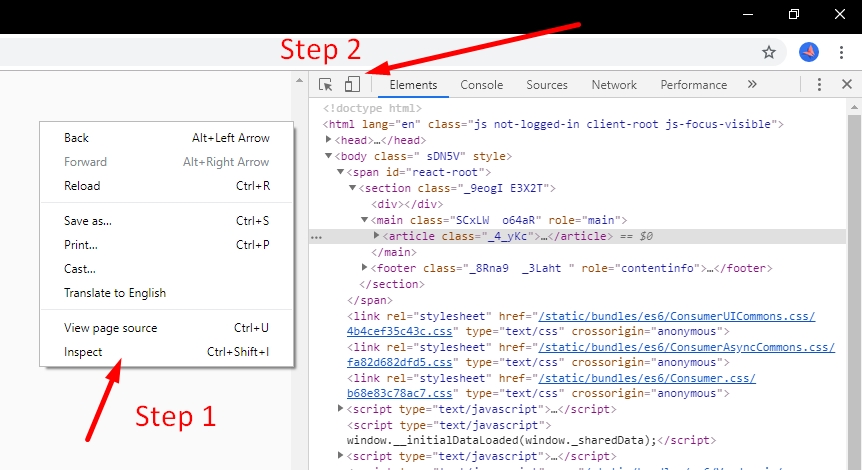
Task: Restore down the browser window
Action: (793, 14)
